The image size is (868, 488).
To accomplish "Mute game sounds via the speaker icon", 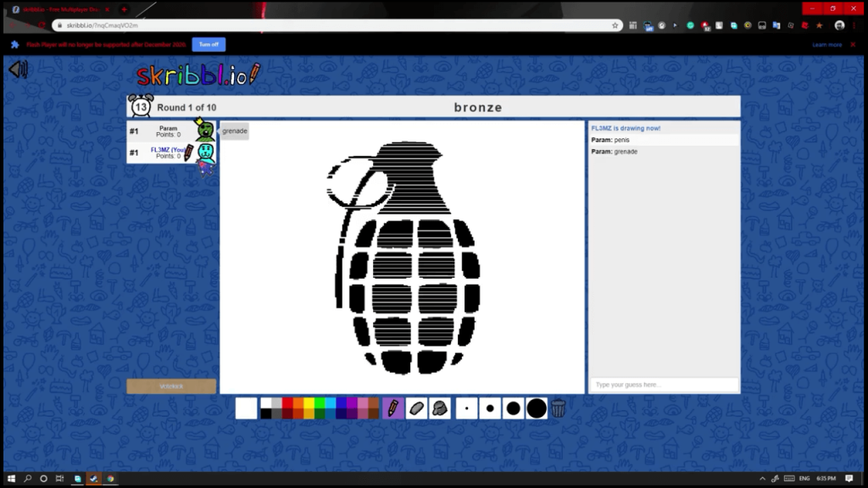I will click(19, 69).
